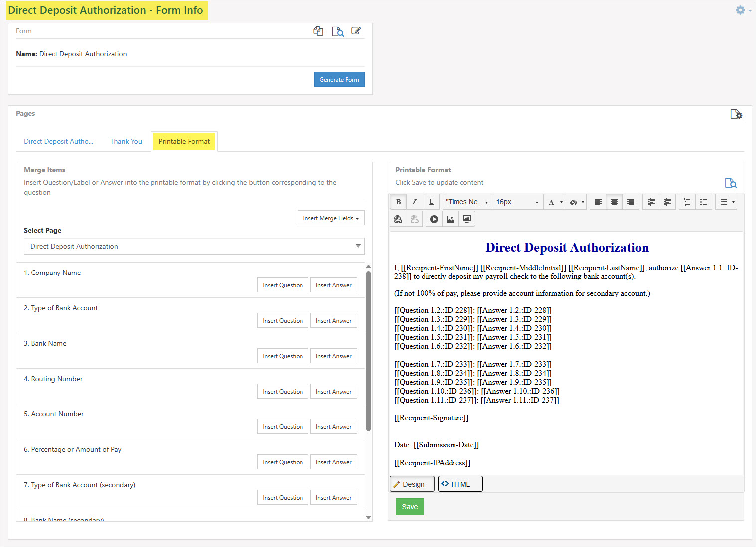The height and width of the screenshot is (547, 756).
Task: Open the Insert Merge Fields dropdown
Action: pyautogui.click(x=331, y=218)
